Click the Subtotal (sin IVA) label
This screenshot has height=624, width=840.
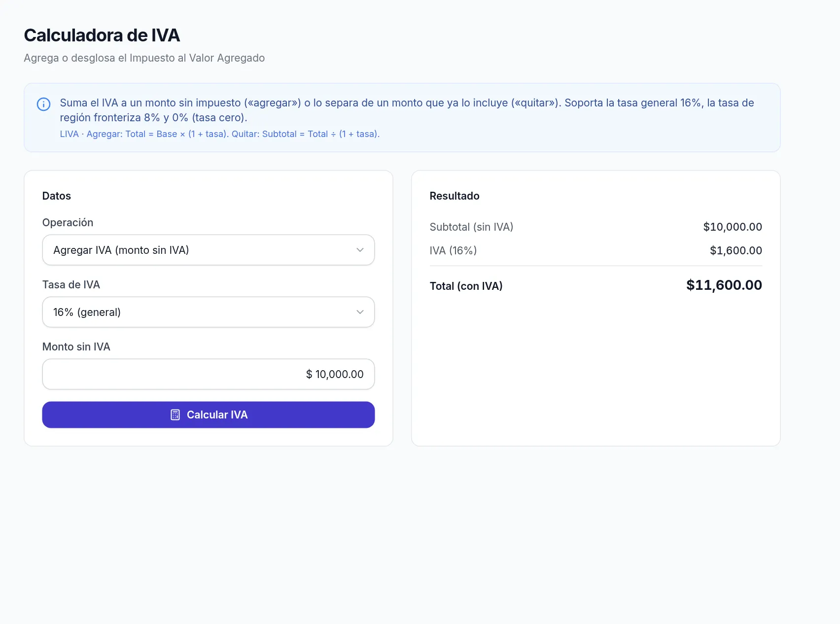(x=471, y=227)
